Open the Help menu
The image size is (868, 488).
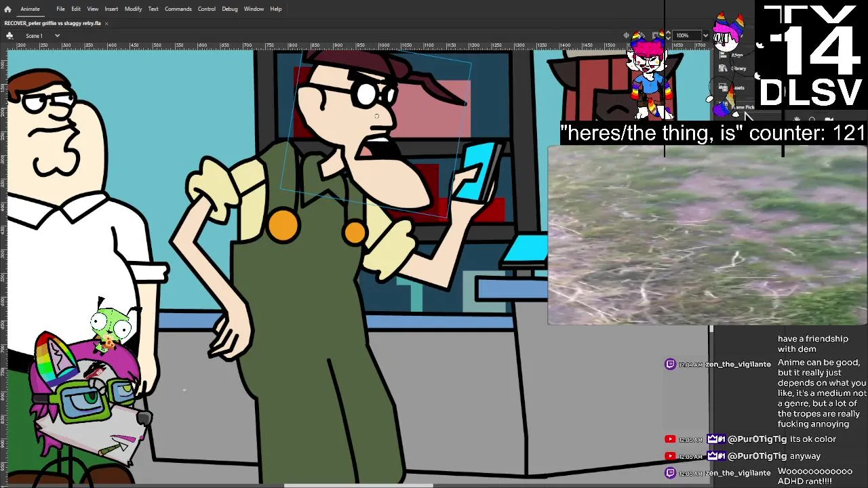[x=276, y=9]
